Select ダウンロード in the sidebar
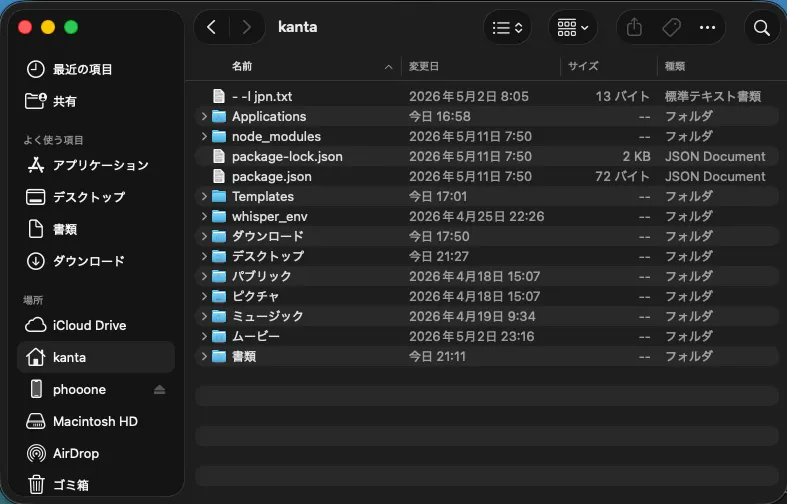This screenshot has height=504, width=787. [x=96, y=261]
